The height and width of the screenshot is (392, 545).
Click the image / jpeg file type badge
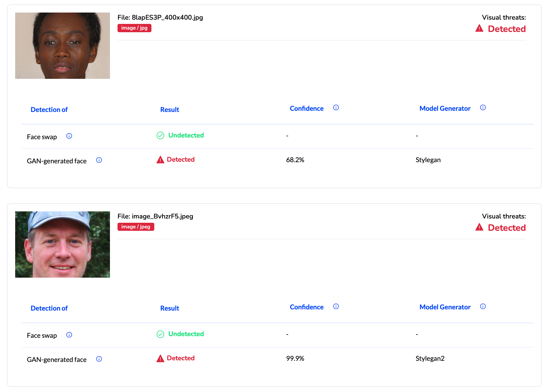tap(136, 227)
